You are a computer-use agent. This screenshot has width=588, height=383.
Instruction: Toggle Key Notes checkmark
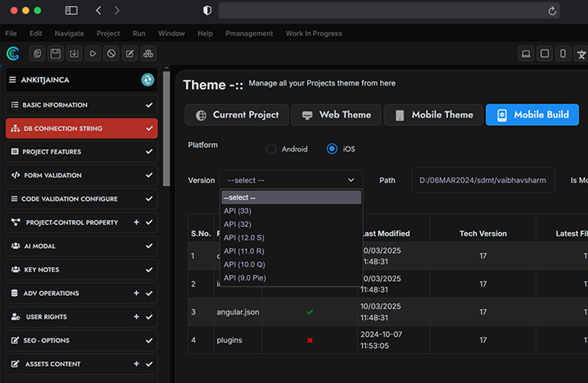pos(149,270)
